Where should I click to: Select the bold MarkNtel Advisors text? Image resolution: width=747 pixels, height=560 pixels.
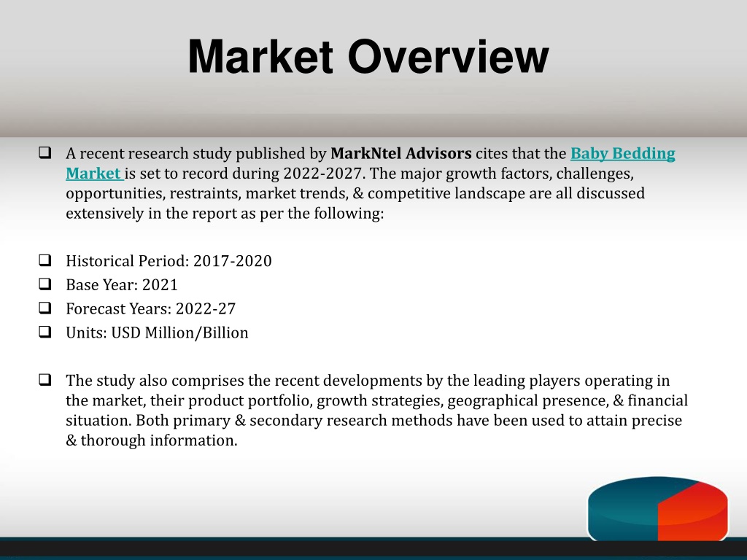(x=401, y=153)
